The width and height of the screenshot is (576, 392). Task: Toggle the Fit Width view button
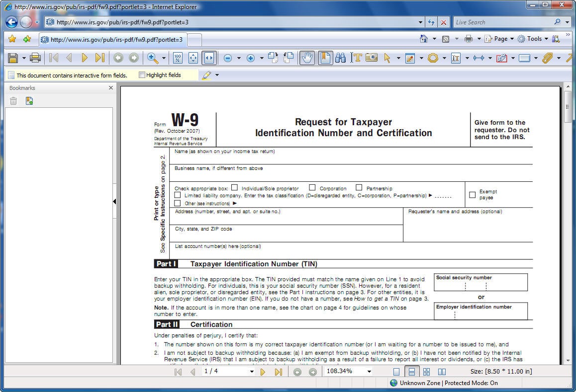[x=208, y=58]
